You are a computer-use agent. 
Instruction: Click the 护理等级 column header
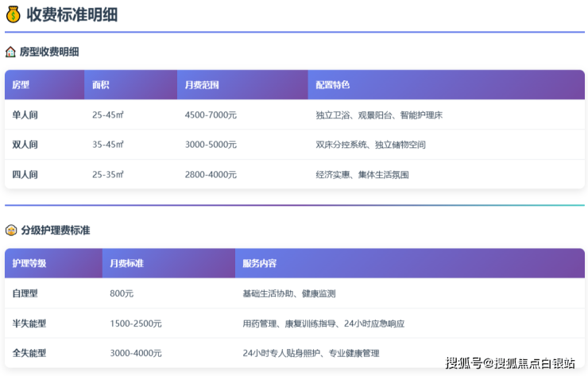point(29,263)
